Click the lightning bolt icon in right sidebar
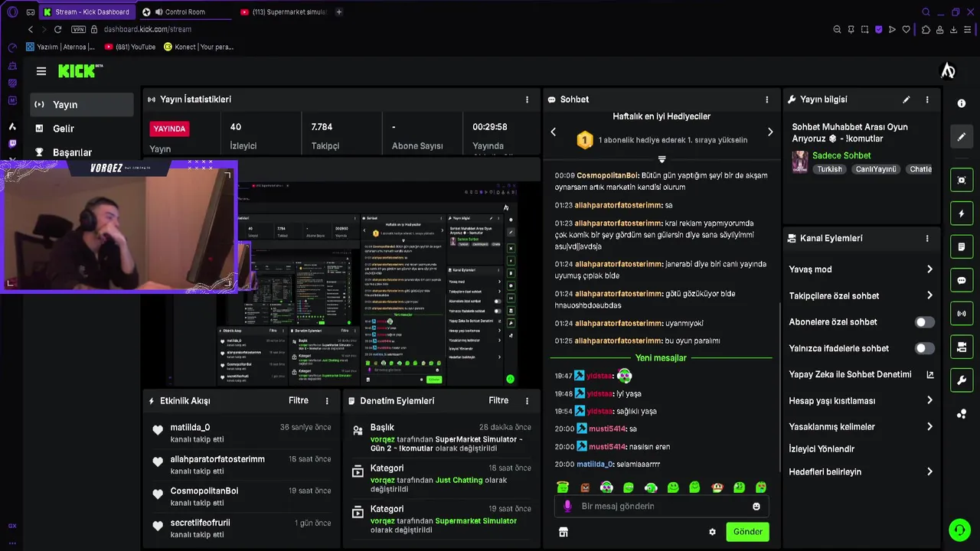This screenshot has height=551, width=980. [x=962, y=214]
